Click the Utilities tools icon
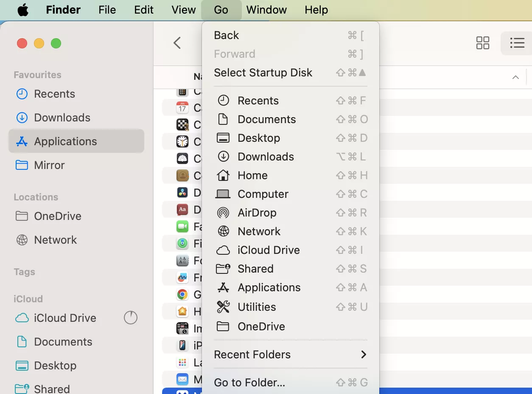The image size is (532, 394). (x=223, y=307)
